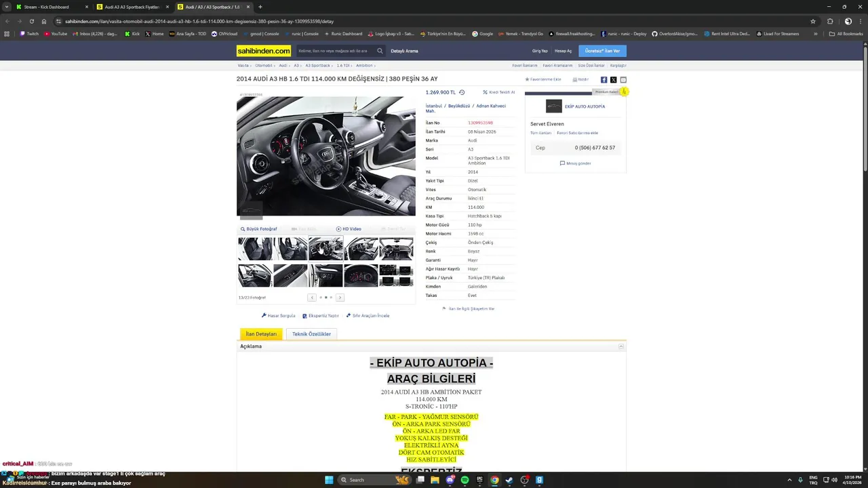Select the İlan Detayları tab
This screenshot has height=488, width=868.
click(261, 334)
